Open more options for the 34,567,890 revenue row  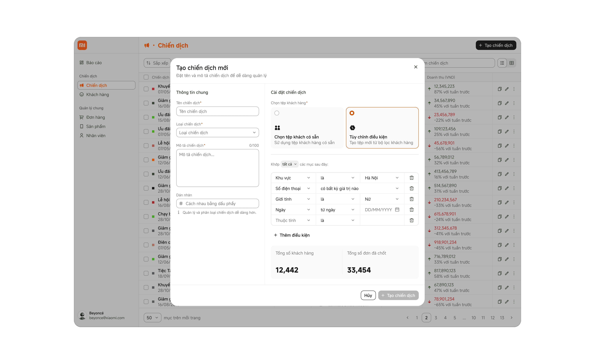click(x=514, y=103)
